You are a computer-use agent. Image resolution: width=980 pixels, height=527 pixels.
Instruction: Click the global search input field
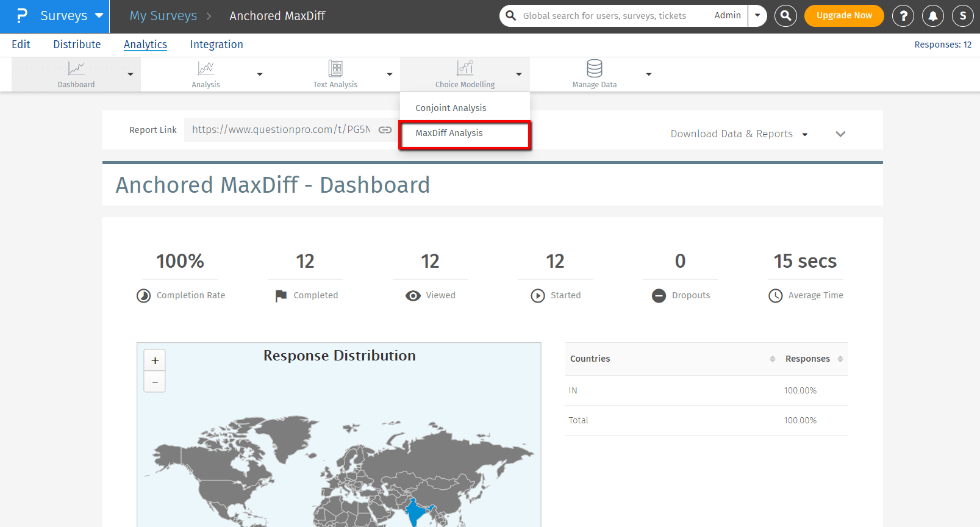[x=610, y=16]
